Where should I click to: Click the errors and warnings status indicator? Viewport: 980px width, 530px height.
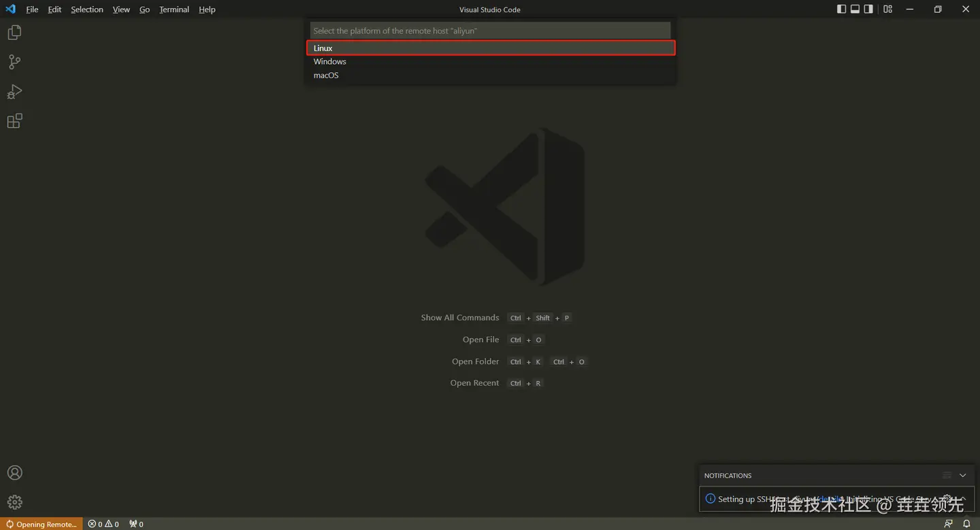click(103, 524)
